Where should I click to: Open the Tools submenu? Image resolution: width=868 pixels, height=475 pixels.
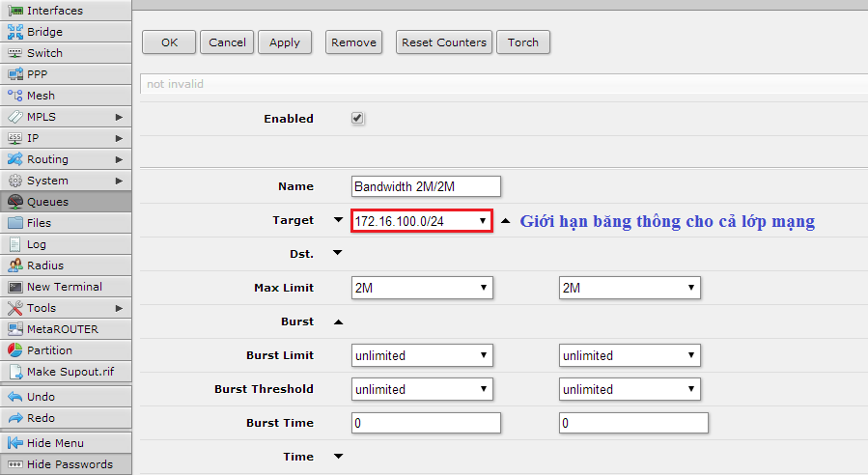[x=119, y=308]
